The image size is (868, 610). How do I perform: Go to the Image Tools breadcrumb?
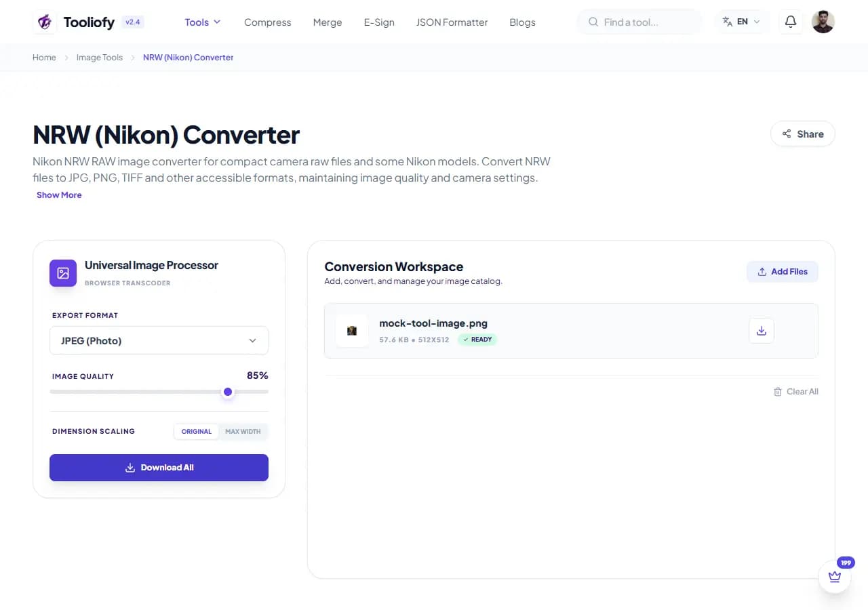(100, 58)
